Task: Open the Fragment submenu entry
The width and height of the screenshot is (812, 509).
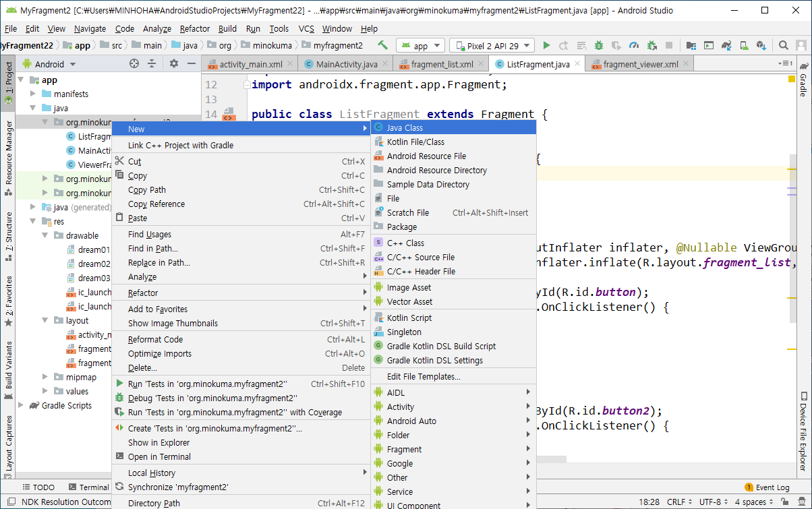Action: pos(453,450)
